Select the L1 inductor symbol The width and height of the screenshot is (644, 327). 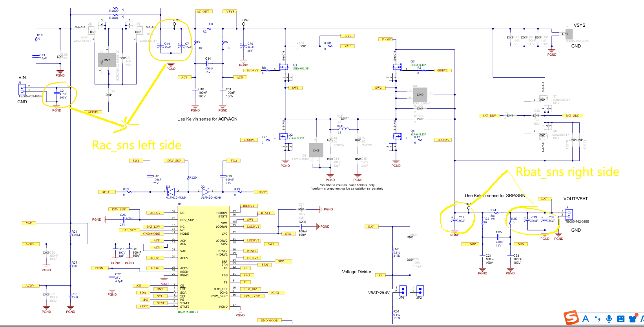point(344,128)
